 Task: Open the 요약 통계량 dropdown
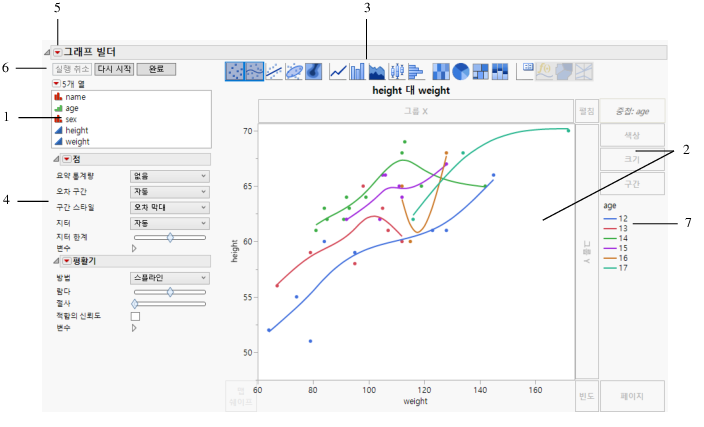pyautogui.click(x=170, y=176)
